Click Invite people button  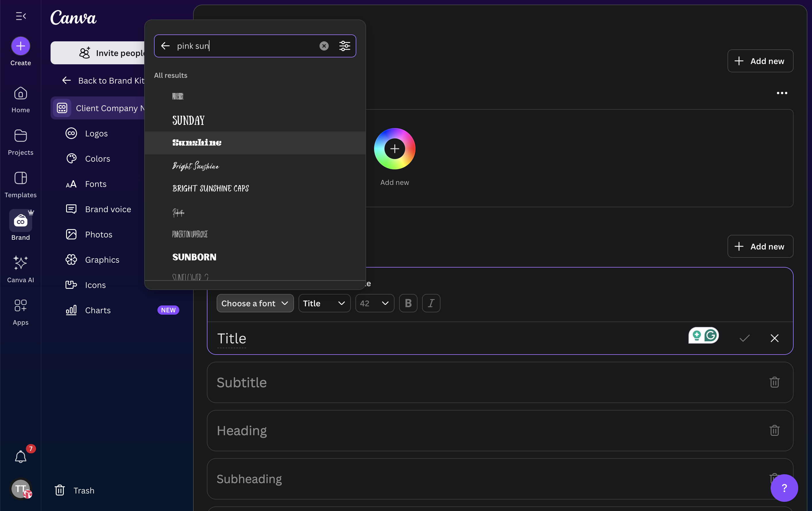(97, 53)
